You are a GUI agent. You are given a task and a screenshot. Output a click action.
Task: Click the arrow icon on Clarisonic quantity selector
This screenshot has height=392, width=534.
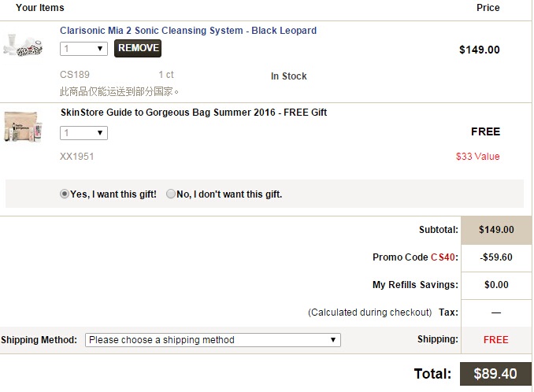[100, 49]
